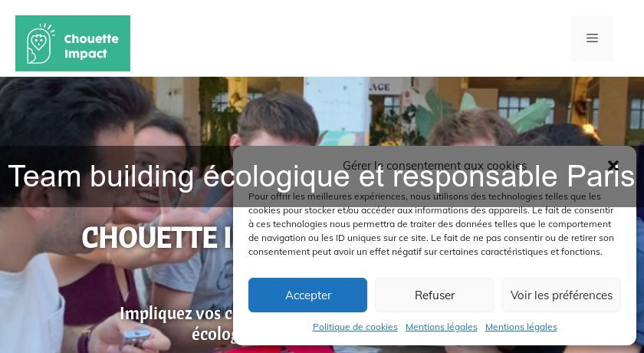The width and height of the screenshot is (644, 353).
Task: Click the Chouette Impact logo text
Action: 91,46
